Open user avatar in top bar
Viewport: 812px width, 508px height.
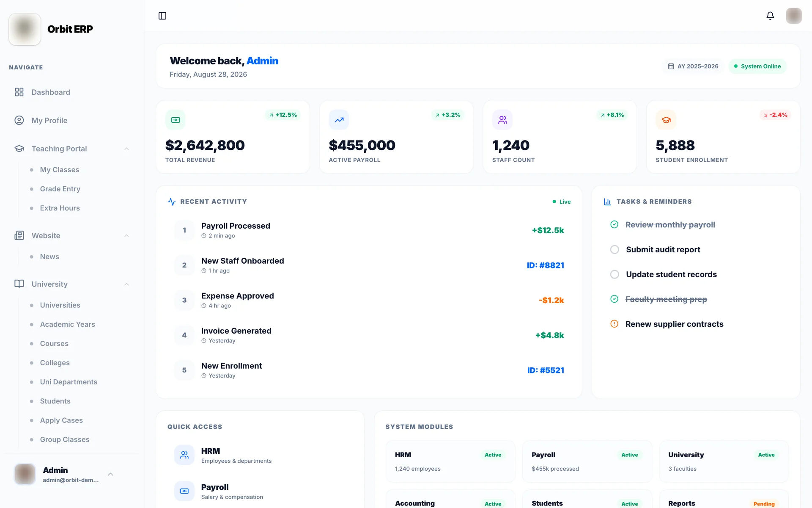point(794,16)
